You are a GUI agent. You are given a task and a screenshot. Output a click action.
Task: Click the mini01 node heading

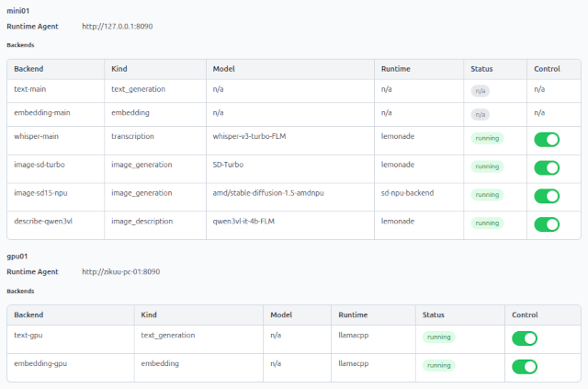18,11
